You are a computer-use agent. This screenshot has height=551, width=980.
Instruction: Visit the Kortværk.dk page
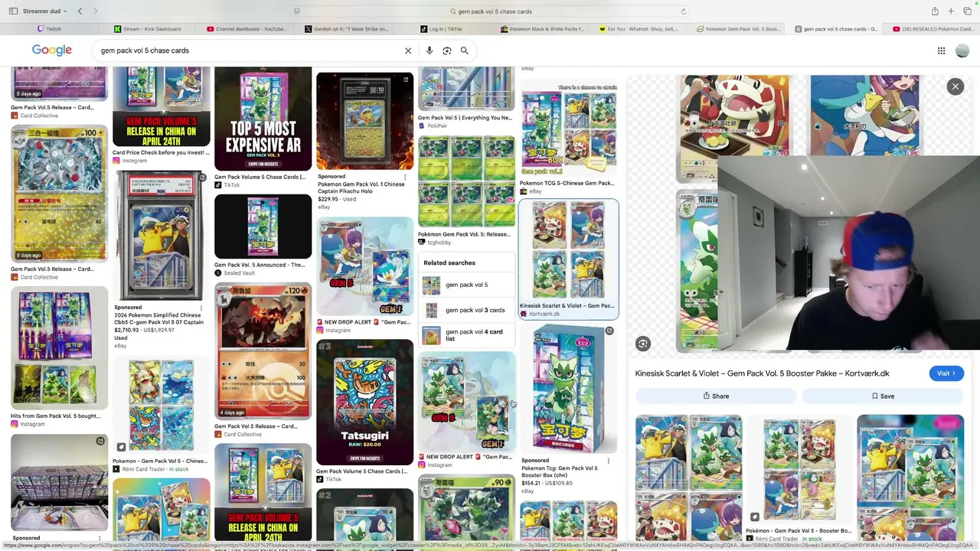click(x=946, y=373)
